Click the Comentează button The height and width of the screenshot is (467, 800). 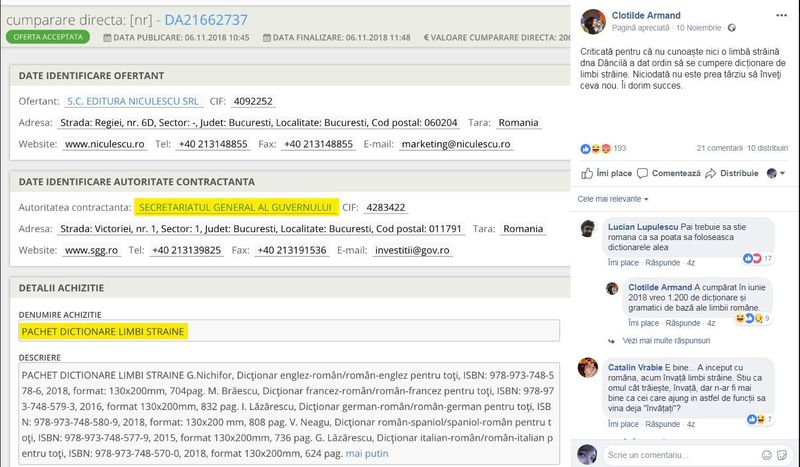tap(669, 173)
